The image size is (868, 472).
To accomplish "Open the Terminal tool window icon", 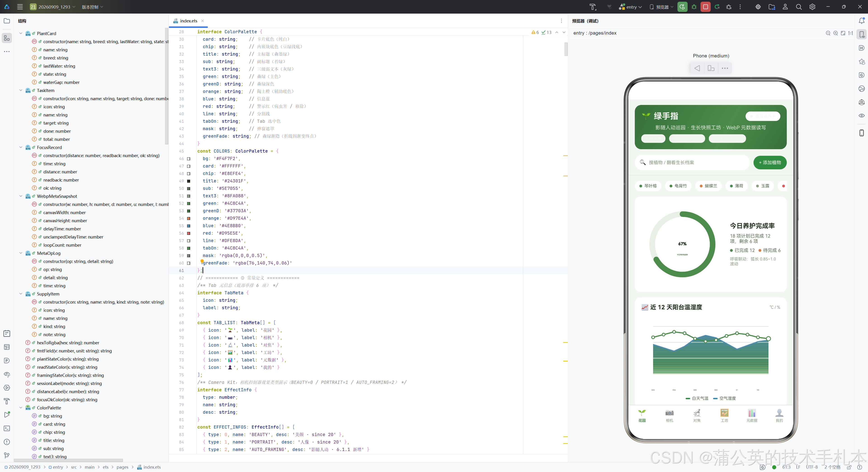I will [x=7, y=428].
